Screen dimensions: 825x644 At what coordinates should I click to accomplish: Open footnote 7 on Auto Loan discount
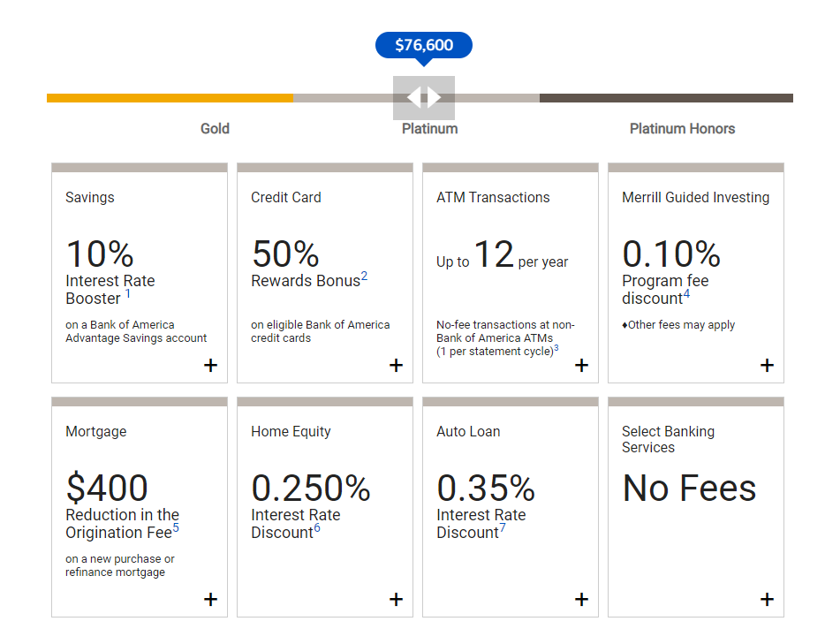pos(503,527)
